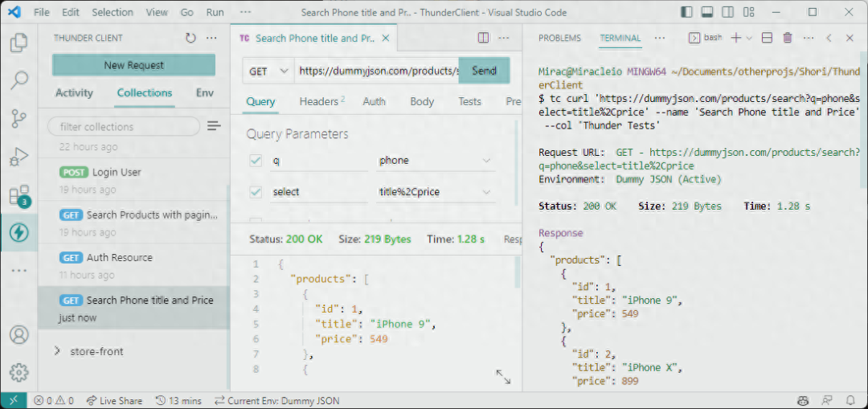Select the bash terminal label
This screenshot has width=868, height=409.
pos(706,38)
